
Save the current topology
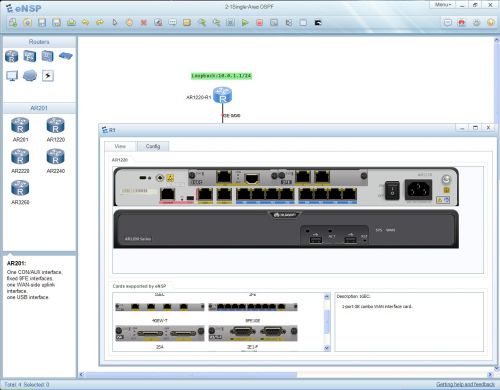(x=42, y=23)
